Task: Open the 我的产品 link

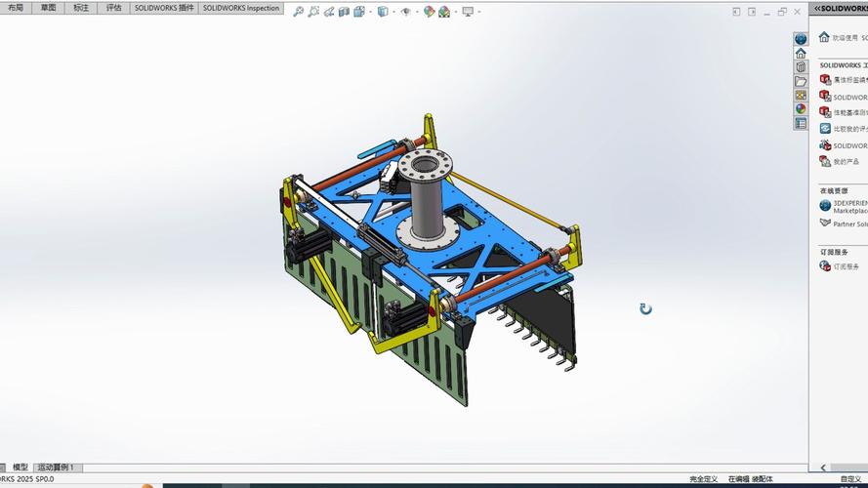Action: point(840,161)
